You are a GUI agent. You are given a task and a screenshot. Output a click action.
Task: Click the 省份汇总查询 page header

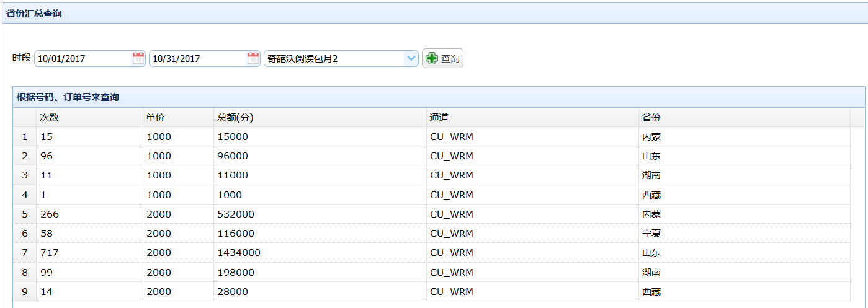34,13
